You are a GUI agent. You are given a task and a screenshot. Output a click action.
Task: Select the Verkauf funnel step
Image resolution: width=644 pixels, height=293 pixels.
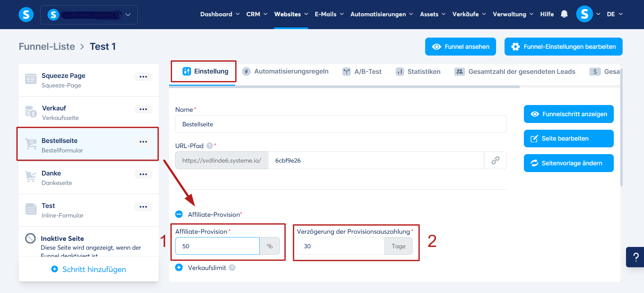click(x=89, y=113)
